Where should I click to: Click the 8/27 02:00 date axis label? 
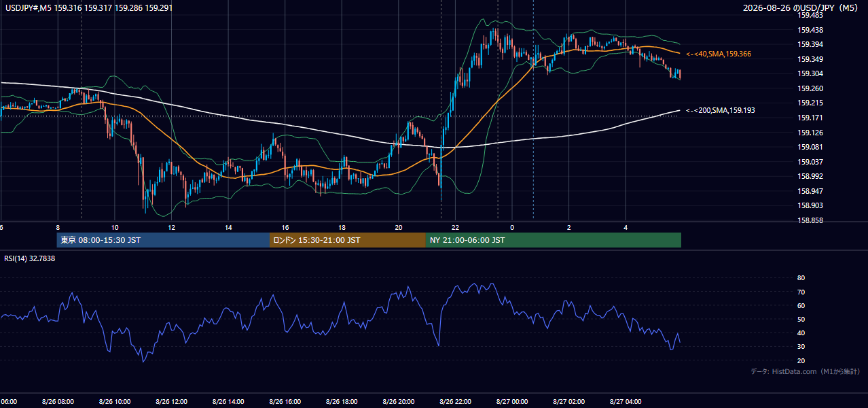click(x=568, y=401)
